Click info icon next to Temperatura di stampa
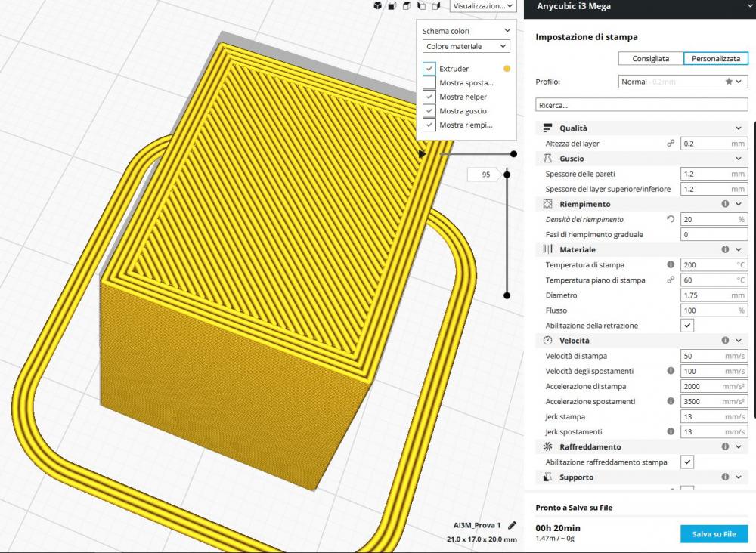 pos(671,265)
